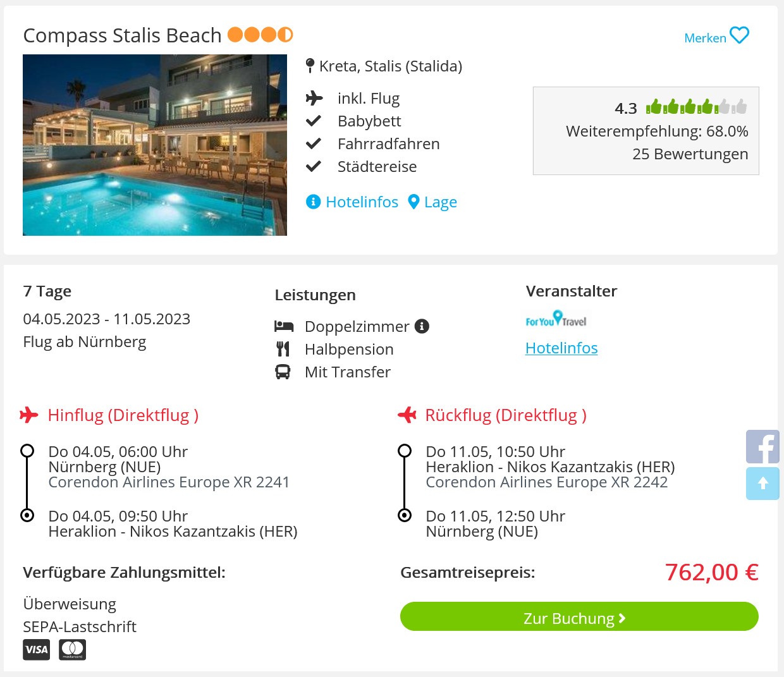Open Hotelinfos link under Veranstalter
The image size is (784, 677).
pyautogui.click(x=561, y=348)
